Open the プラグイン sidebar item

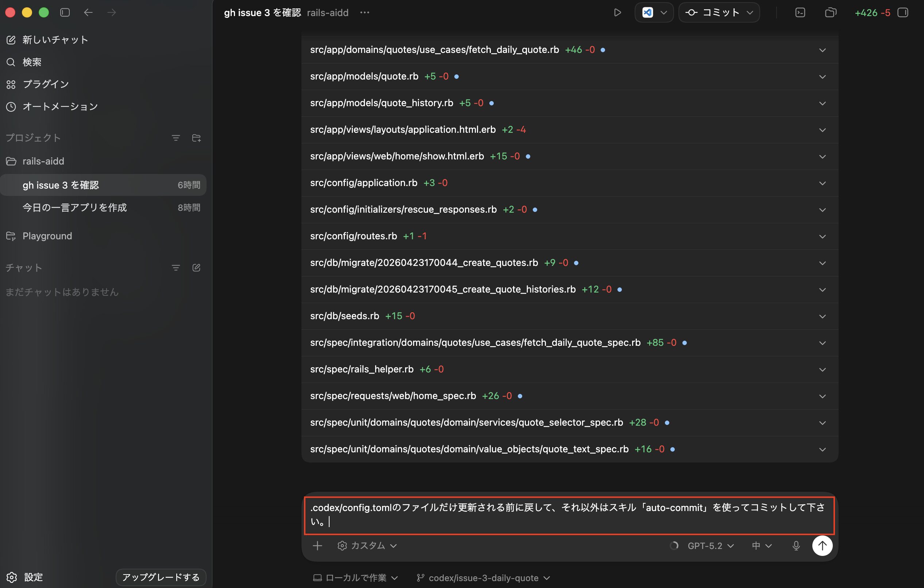pos(45,84)
